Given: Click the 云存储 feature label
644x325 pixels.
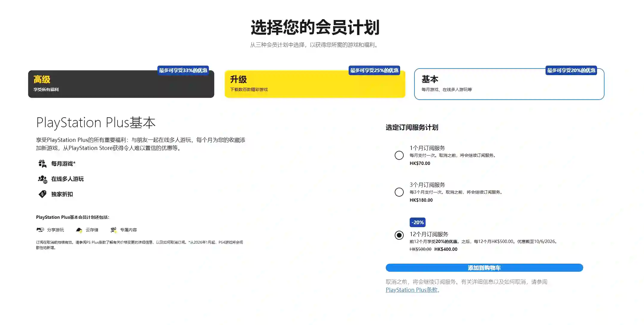Looking at the screenshot, I should click(x=92, y=230).
